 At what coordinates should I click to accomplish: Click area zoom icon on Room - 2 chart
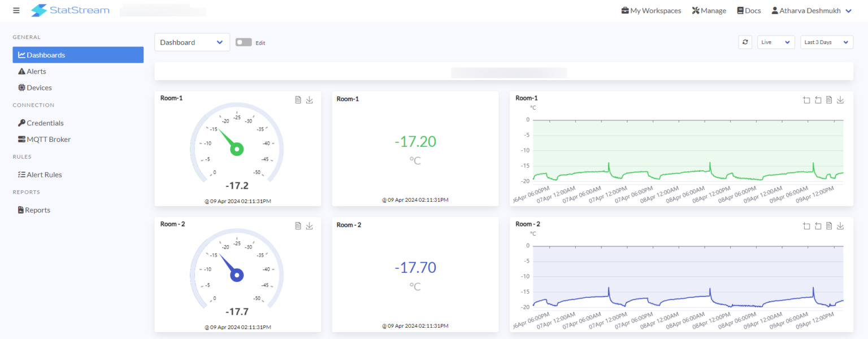click(806, 226)
